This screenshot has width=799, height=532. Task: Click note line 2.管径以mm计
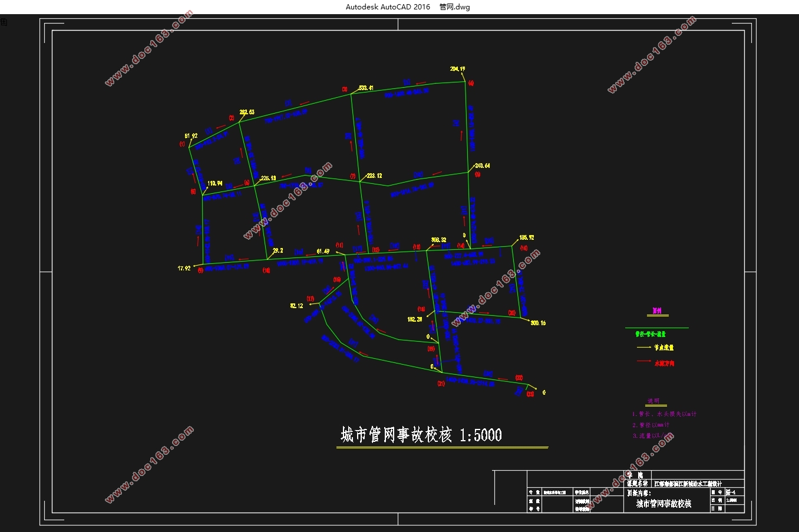[651, 425]
